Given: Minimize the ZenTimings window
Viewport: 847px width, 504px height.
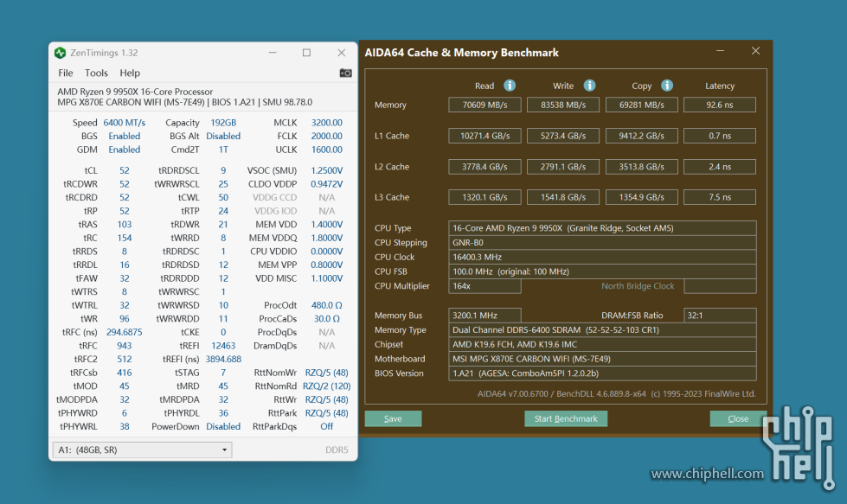Looking at the screenshot, I should click(x=273, y=53).
